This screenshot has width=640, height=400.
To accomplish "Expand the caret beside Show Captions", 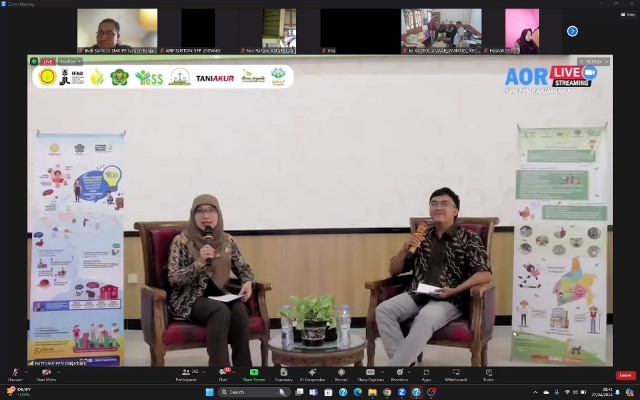I will (x=382, y=372).
